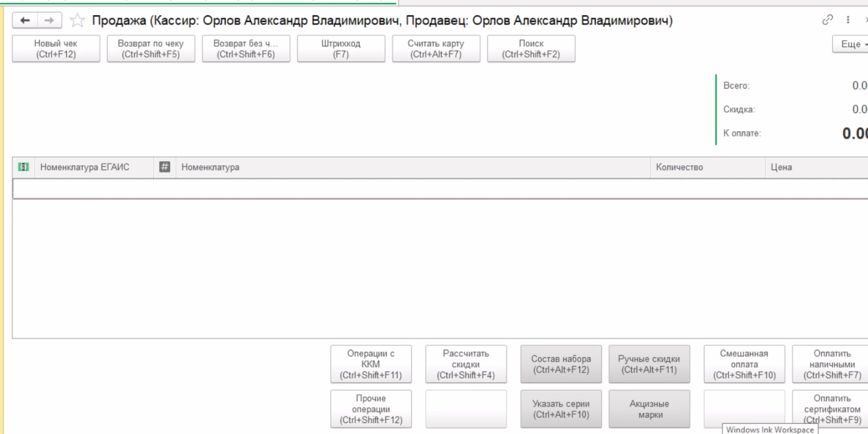
Task: Click the Считать карту button
Action: pyautogui.click(x=436, y=49)
